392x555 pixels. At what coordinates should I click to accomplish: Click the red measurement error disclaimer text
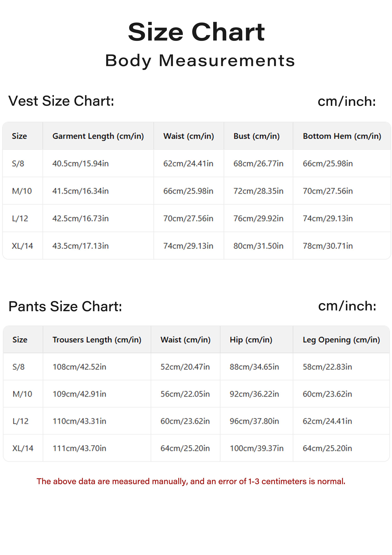[191, 481]
